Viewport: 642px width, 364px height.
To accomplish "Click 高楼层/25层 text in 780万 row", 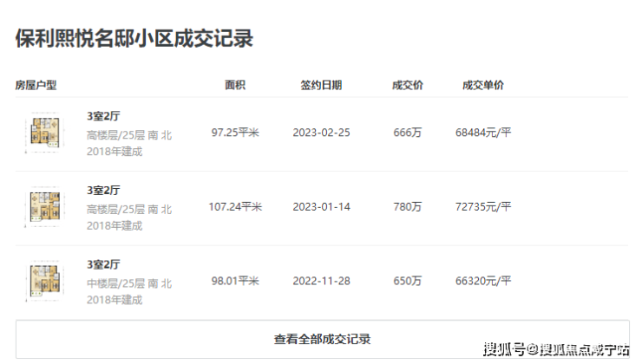I will (x=115, y=210).
